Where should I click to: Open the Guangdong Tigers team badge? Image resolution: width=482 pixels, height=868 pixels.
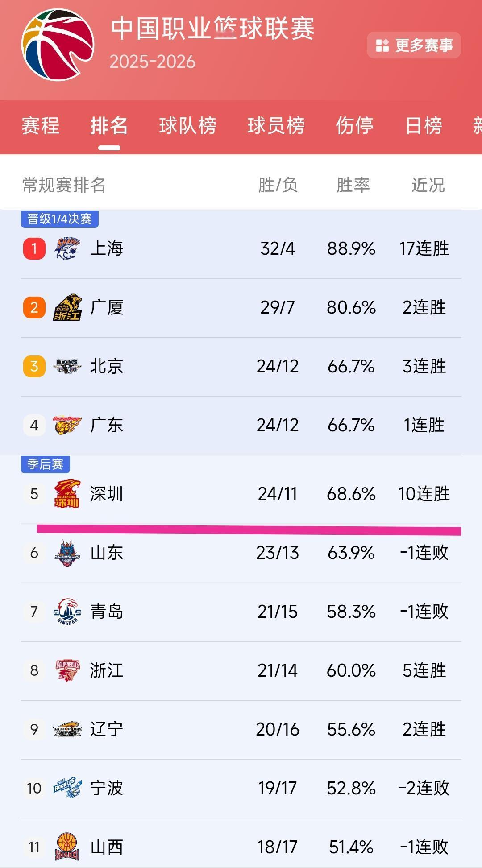67,425
